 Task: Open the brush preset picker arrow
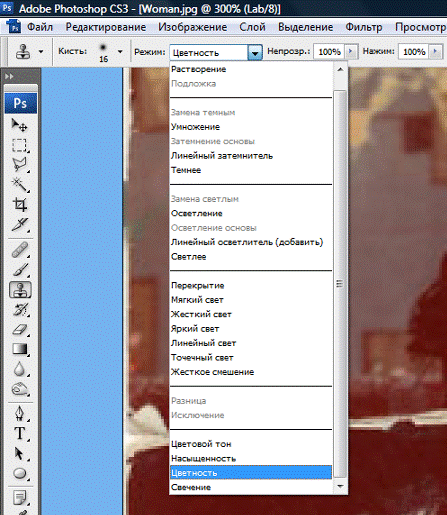[x=120, y=52]
